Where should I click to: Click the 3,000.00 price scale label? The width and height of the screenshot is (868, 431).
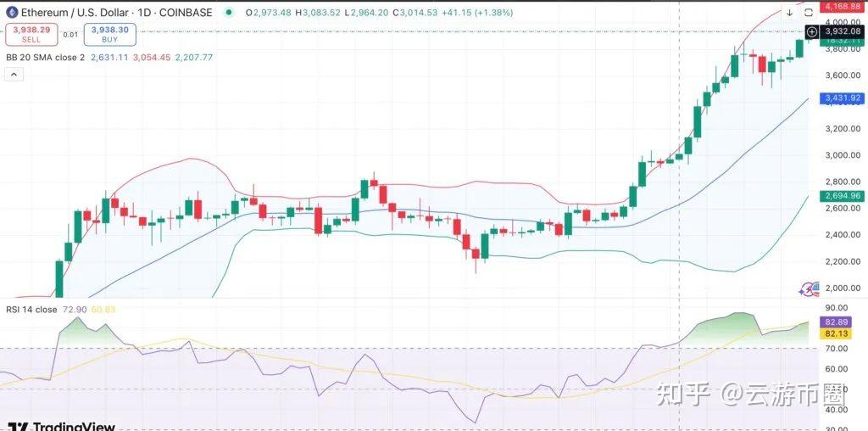(x=843, y=155)
